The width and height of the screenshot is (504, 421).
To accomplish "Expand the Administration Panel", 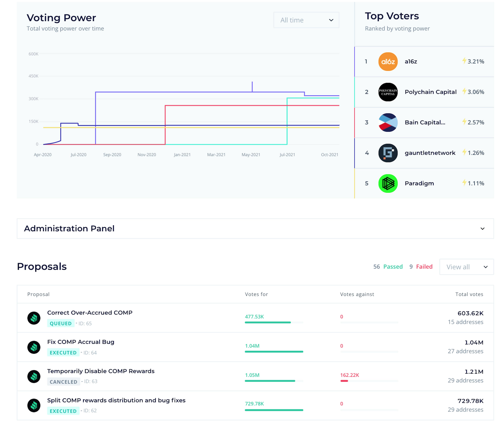I will [x=255, y=228].
